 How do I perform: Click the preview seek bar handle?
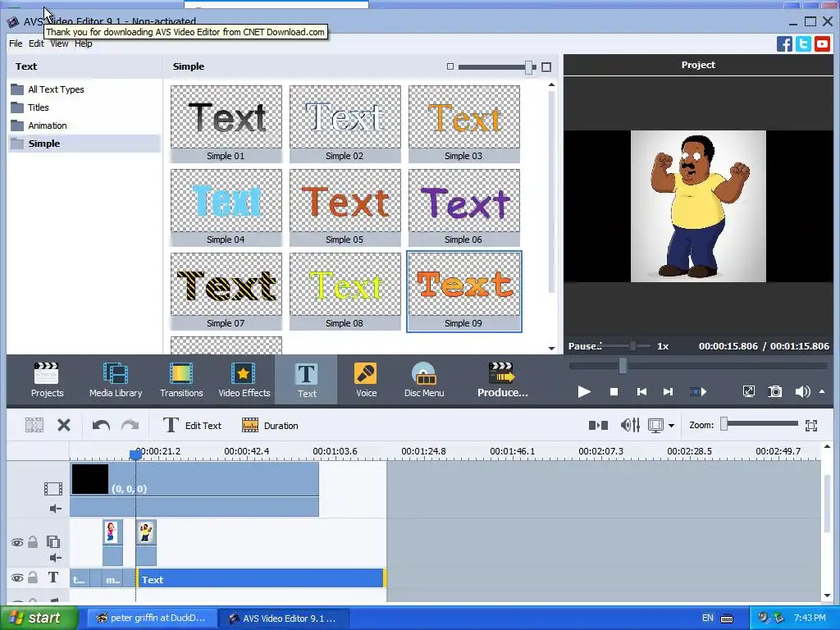point(623,366)
